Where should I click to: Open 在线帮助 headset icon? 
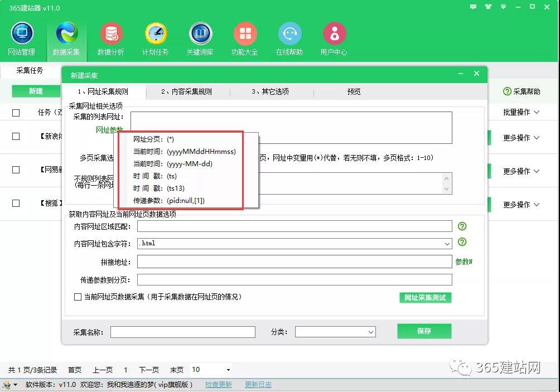289,39
